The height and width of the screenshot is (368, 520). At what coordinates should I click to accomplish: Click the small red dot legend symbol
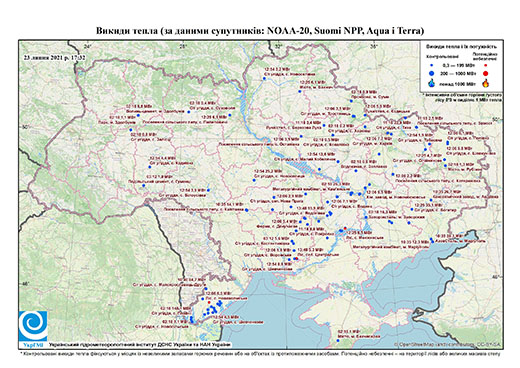pyautogui.click(x=485, y=65)
